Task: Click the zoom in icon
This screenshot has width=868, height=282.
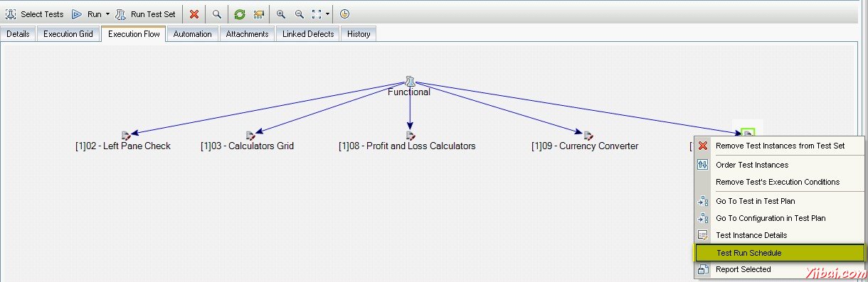Action: click(x=281, y=14)
